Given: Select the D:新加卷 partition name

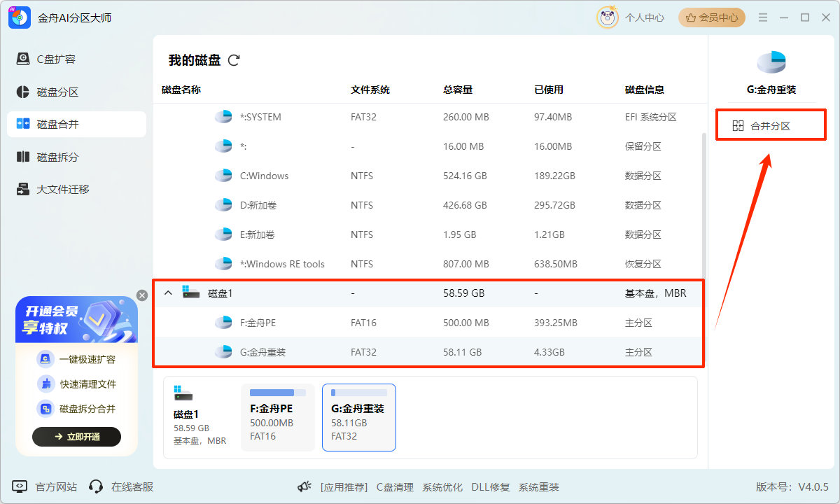Looking at the screenshot, I should tap(258, 205).
